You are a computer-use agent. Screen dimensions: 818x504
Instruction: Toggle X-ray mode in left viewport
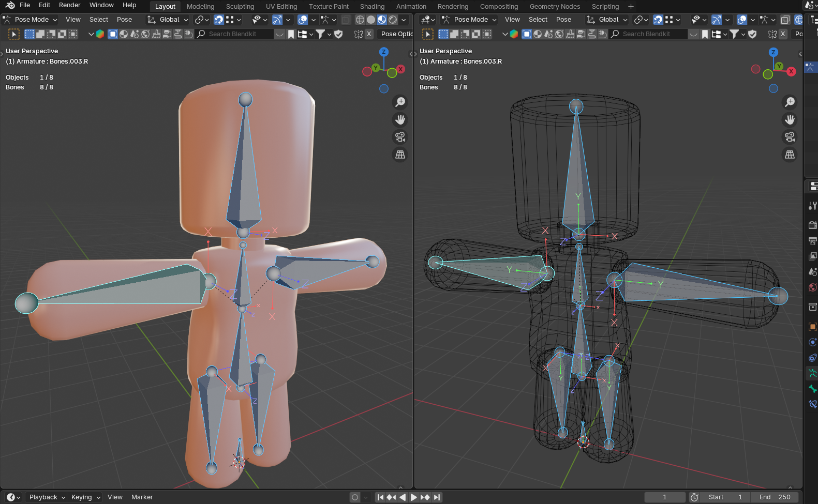[346, 20]
